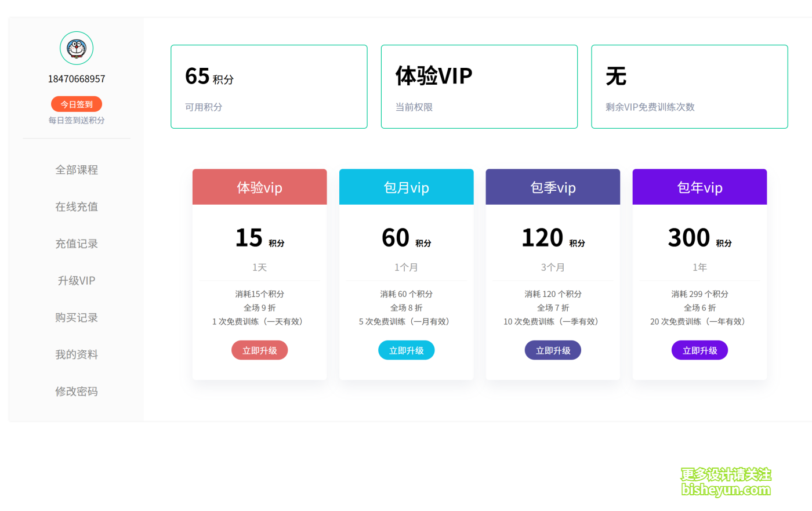Open 全部课程 from the sidebar
This screenshot has height=511, width=812.
click(76, 169)
